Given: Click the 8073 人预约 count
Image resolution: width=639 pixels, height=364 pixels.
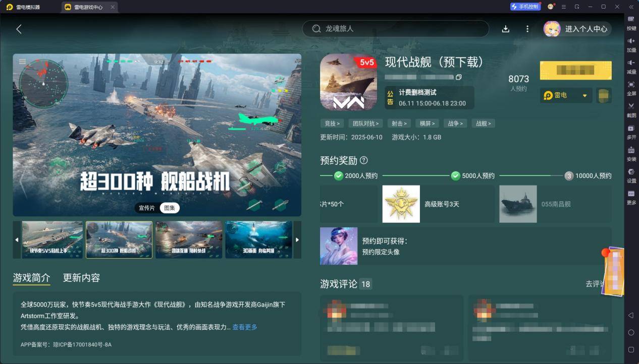Looking at the screenshot, I should click(x=518, y=83).
